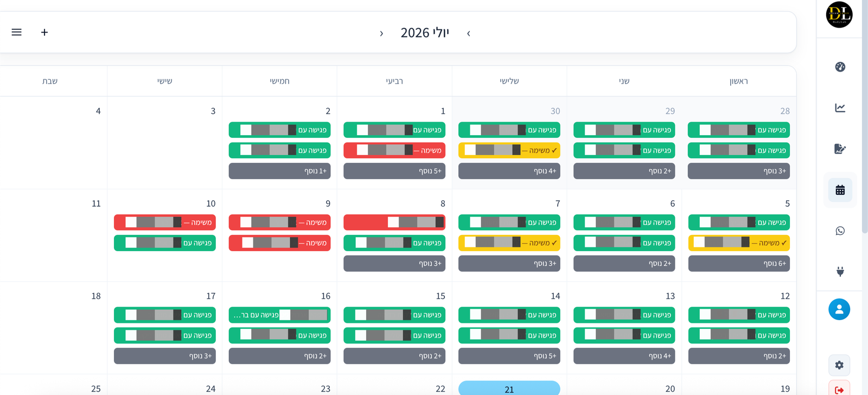The height and width of the screenshot is (395, 868).
Task: Show the '+3 נוסף' events on July 17
Action: pos(164,356)
